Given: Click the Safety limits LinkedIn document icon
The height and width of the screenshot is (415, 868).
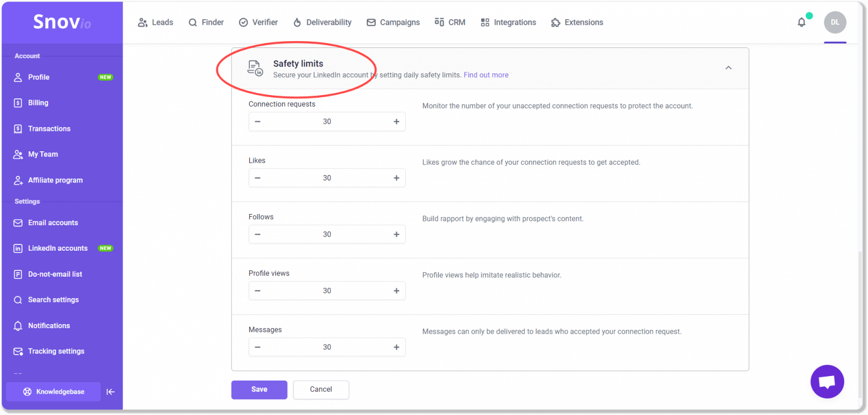Looking at the screenshot, I should pyautogui.click(x=255, y=68).
